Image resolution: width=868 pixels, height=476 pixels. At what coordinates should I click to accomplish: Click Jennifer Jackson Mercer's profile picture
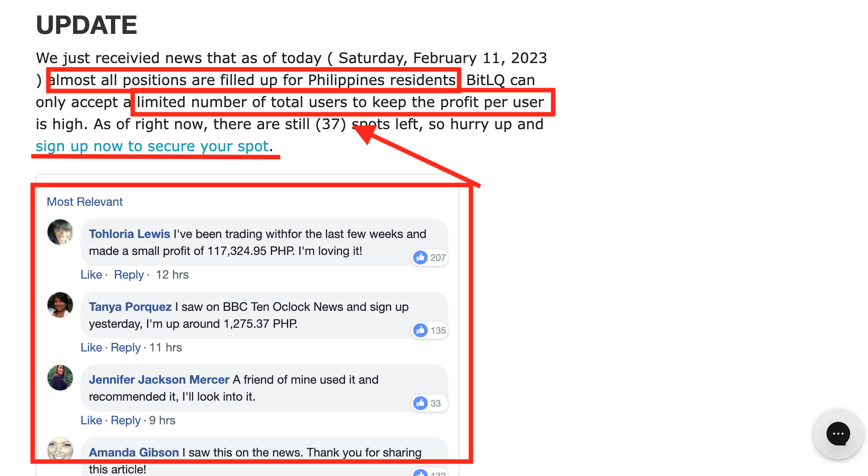tap(60, 377)
